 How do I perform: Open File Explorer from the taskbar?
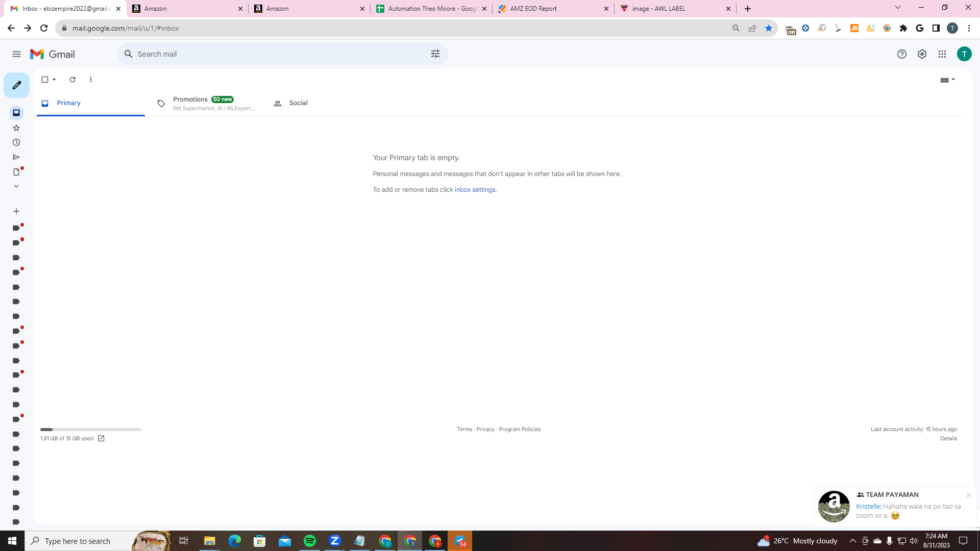[210, 541]
